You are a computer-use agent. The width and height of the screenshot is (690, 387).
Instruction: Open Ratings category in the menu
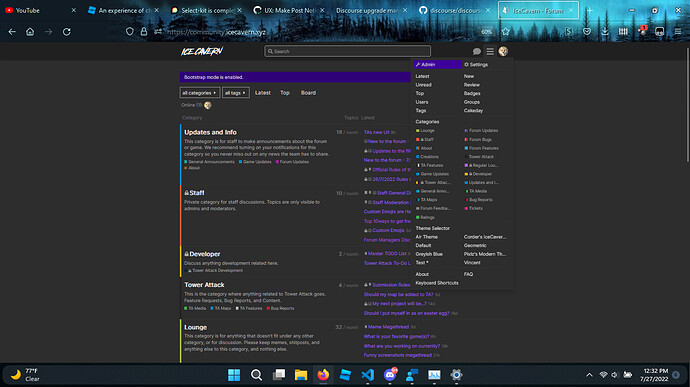pos(425,217)
